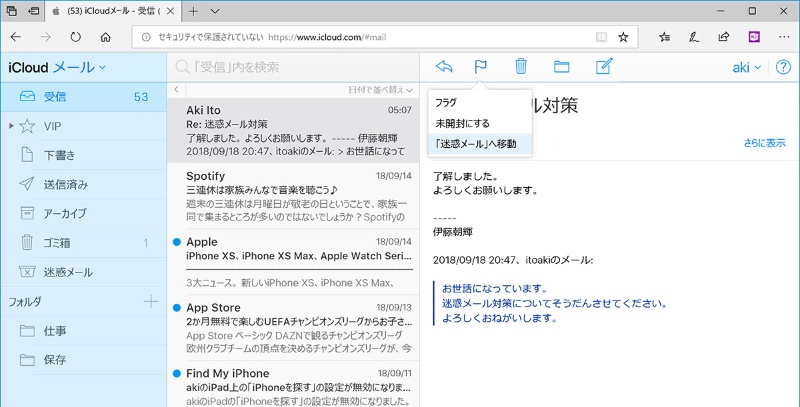Click the さらに表示 link
The image size is (800, 407).
click(764, 143)
